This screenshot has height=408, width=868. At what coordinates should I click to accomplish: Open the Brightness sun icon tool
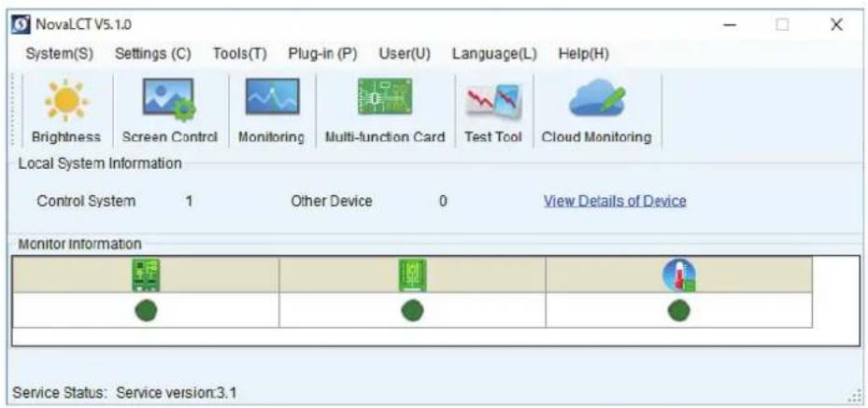[66, 110]
